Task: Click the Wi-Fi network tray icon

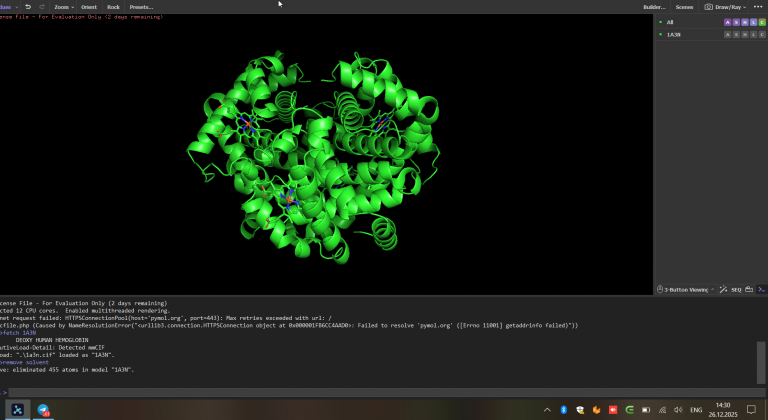Action: click(x=662, y=410)
